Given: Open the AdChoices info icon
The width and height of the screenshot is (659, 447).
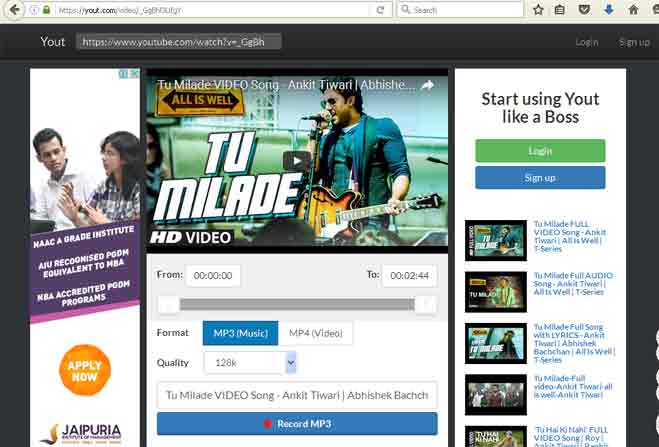Looking at the screenshot, I should [x=124, y=74].
